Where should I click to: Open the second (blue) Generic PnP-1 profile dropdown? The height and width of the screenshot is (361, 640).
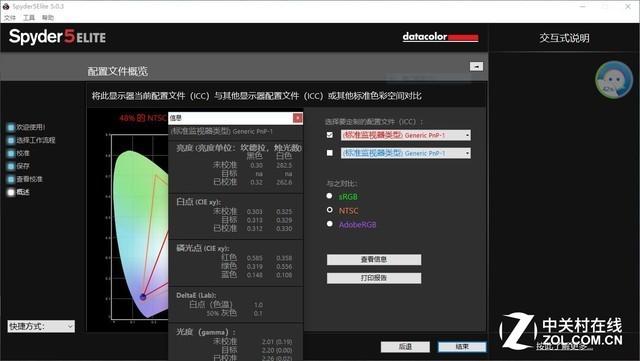click(406, 153)
